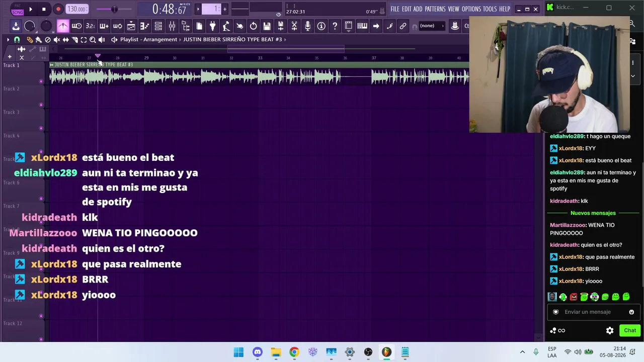The height and width of the screenshot is (362, 644).
Task: Open the download/import icon in the toolbar
Action: pos(16,26)
